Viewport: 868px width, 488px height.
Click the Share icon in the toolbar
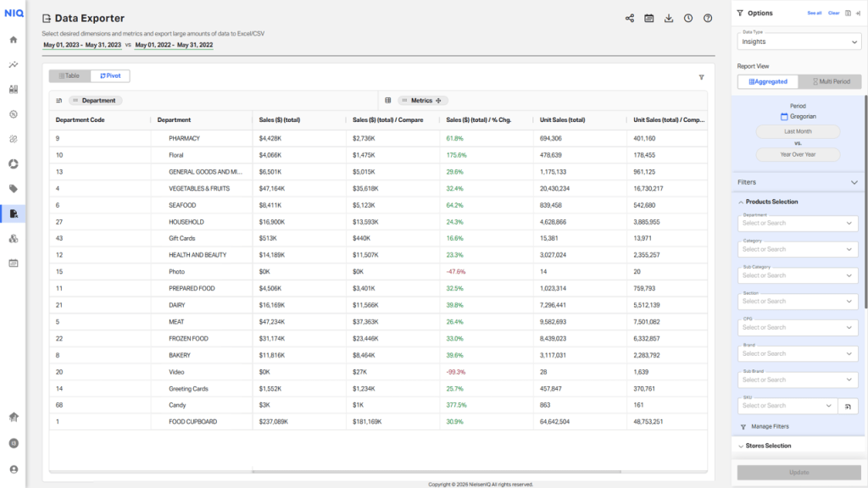[629, 18]
